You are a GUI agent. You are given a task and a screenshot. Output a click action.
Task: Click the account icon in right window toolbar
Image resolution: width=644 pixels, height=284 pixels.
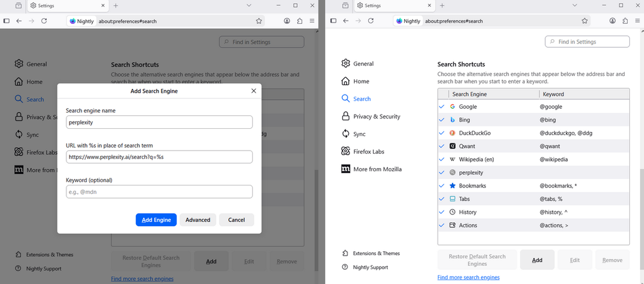coord(612,21)
